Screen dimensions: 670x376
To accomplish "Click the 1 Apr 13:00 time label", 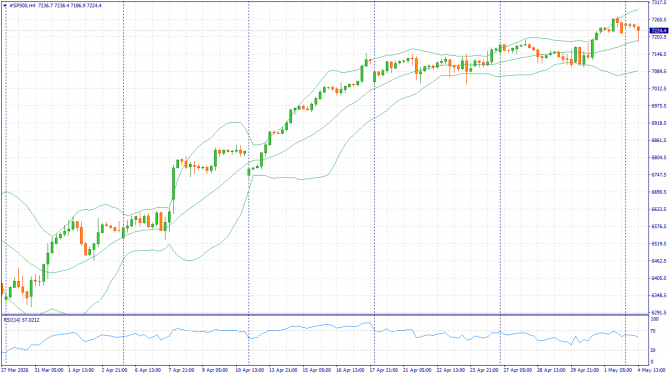I will (x=82, y=370).
